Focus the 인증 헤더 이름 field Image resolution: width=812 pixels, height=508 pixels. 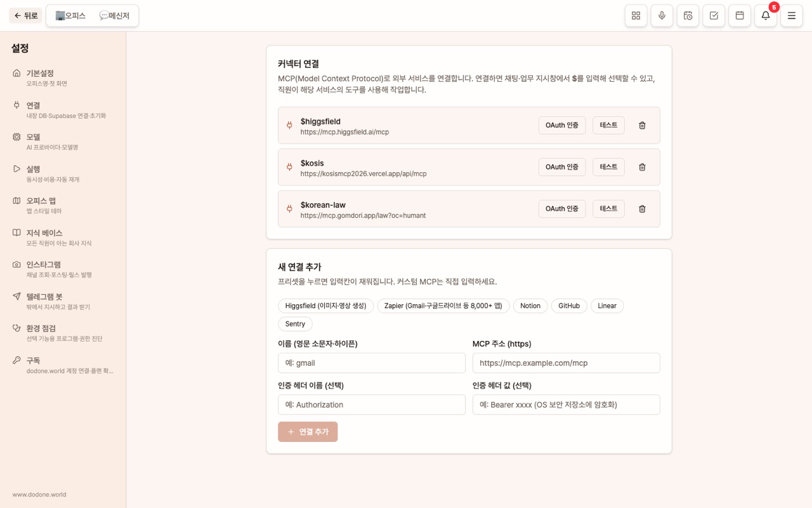pyautogui.click(x=372, y=404)
